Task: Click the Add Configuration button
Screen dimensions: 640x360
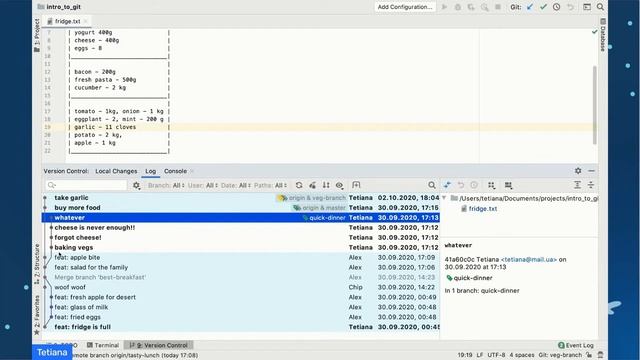Action: (404, 7)
